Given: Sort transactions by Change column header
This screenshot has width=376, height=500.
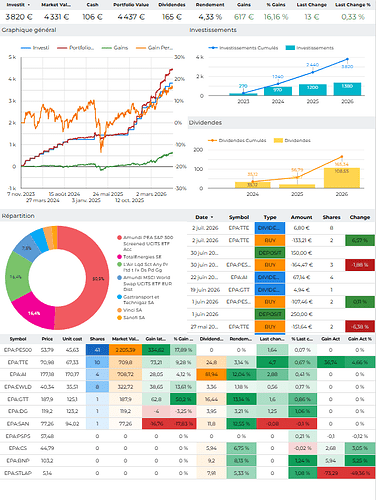Looking at the screenshot, I should 360,217.
